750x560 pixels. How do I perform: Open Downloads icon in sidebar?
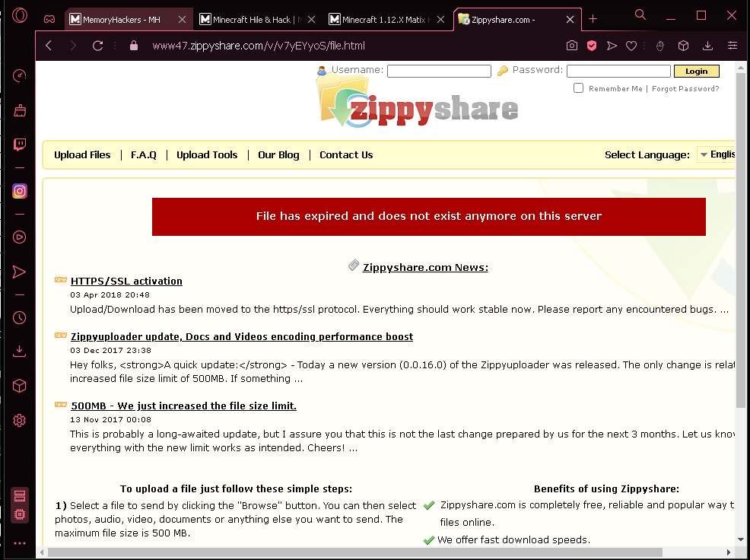click(x=19, y=352)
